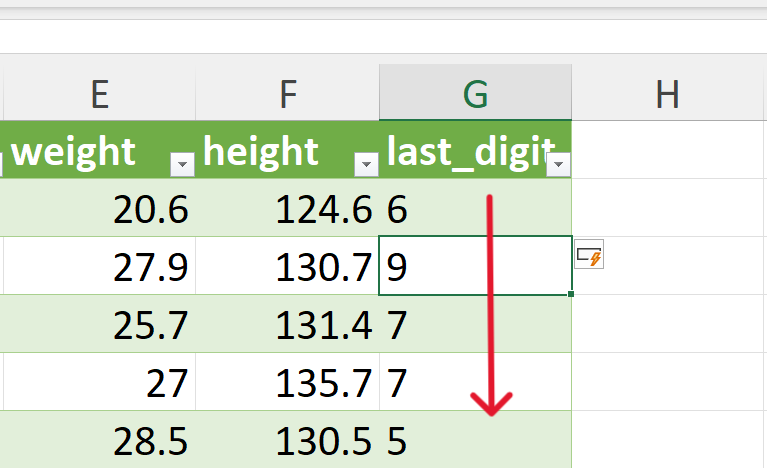The height and width of the screenshot is (468, 767).
Task: Open the weight column filter dropdown
Action: point(182,164)
